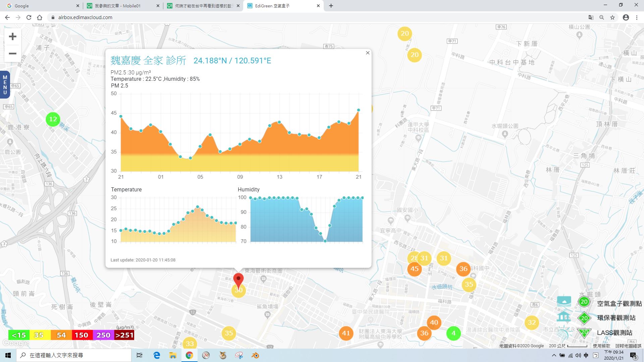The height and width of the screenshot is (362, 644).
Task: Switch to EdiGreen 空氣盒子 tab
Action: click(283, 6)
